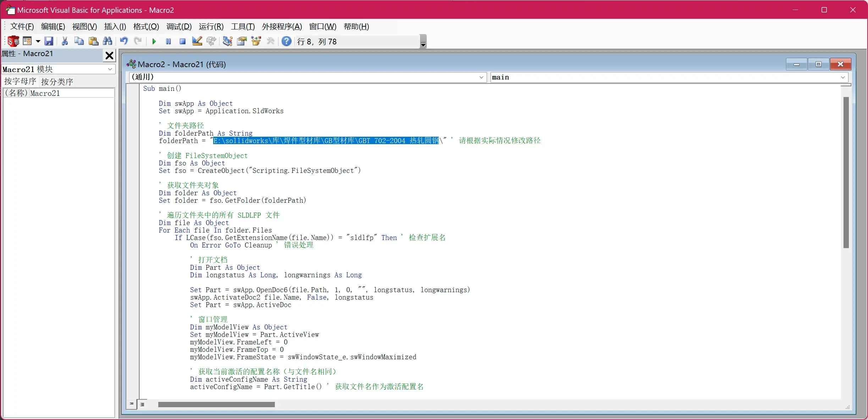
Task: Undo the last edit
Action: click(x=123, y=41)
